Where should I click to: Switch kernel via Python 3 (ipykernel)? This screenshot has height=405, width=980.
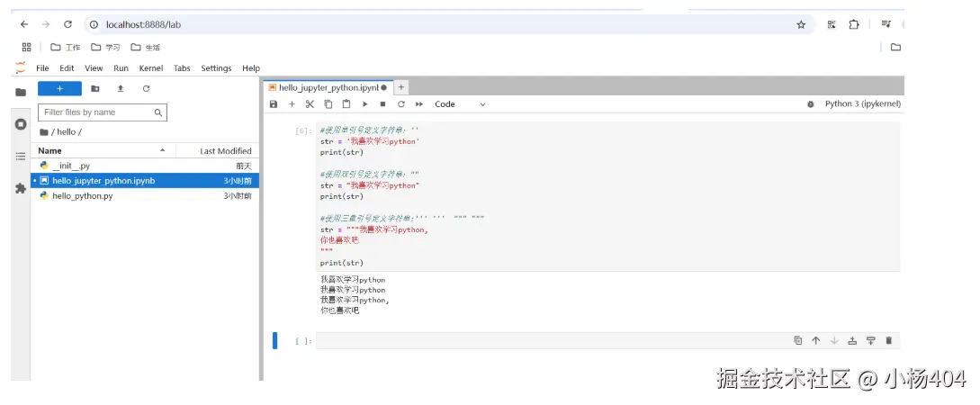[x=862, y=104]
